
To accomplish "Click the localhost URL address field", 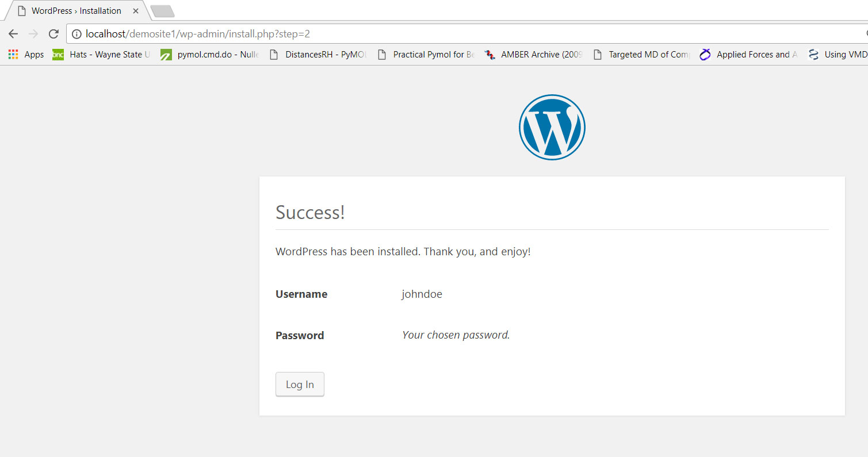I will (x=466, y=34).
